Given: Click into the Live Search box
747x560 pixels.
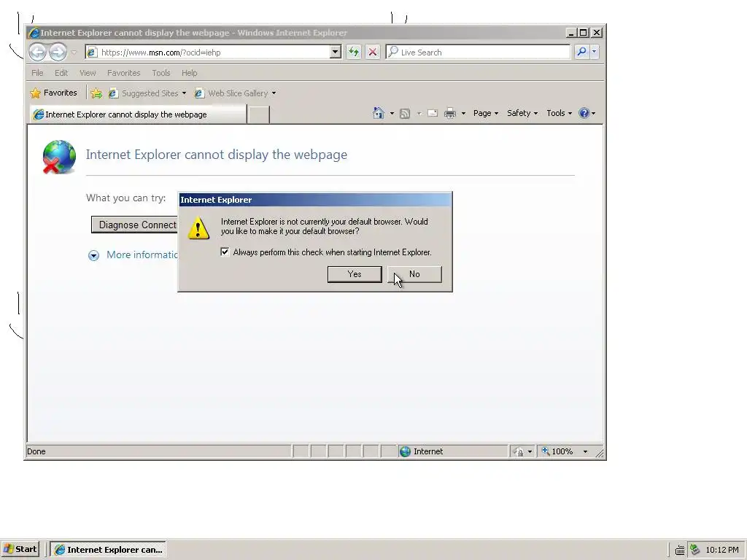Looking at the screenshot, I should coord(478,52).
